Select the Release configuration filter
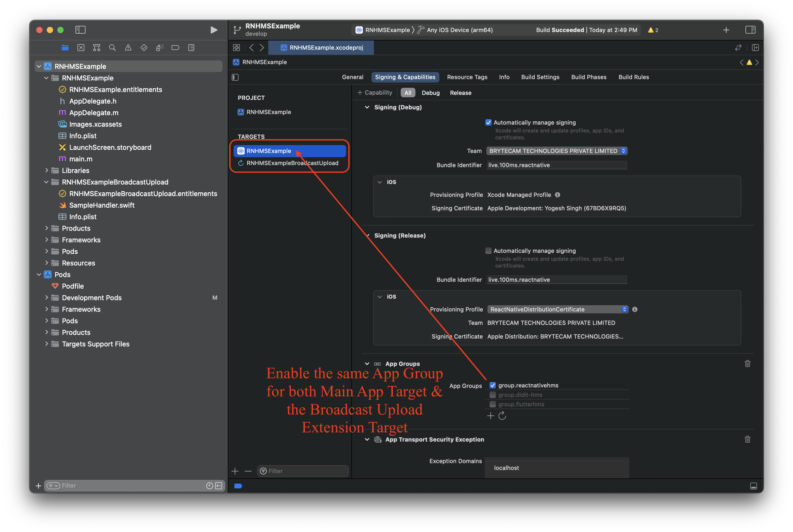Viewport: 793px width, 532px height. (x=460, y=93)
